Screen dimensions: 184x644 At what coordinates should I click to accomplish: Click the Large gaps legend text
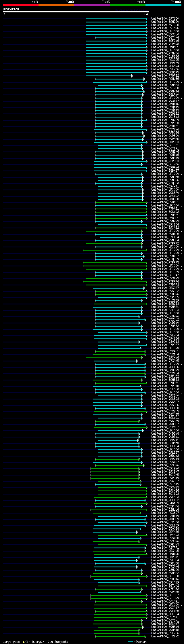(35, 642)
